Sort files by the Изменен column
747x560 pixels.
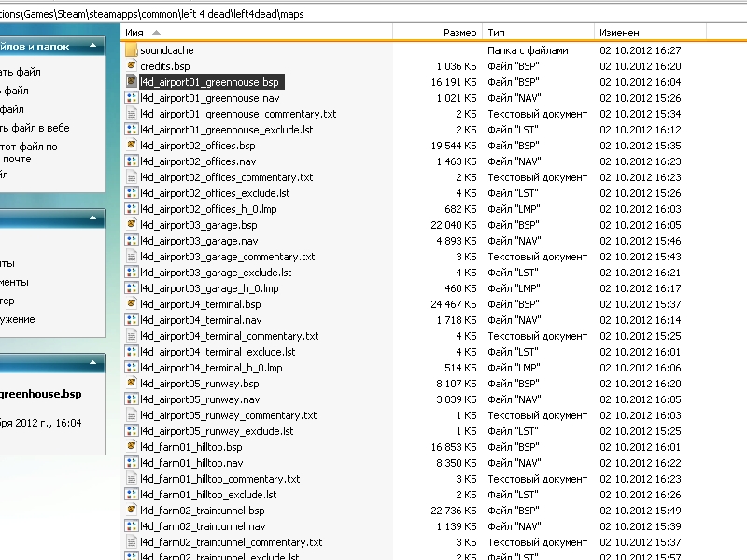coord(650,33)
